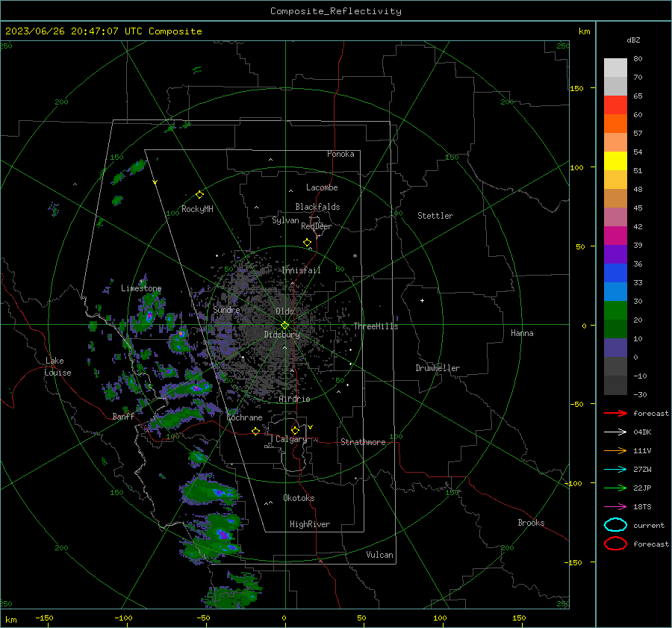
Task: Select the Okotoks label
Action: tap(299, 498)
